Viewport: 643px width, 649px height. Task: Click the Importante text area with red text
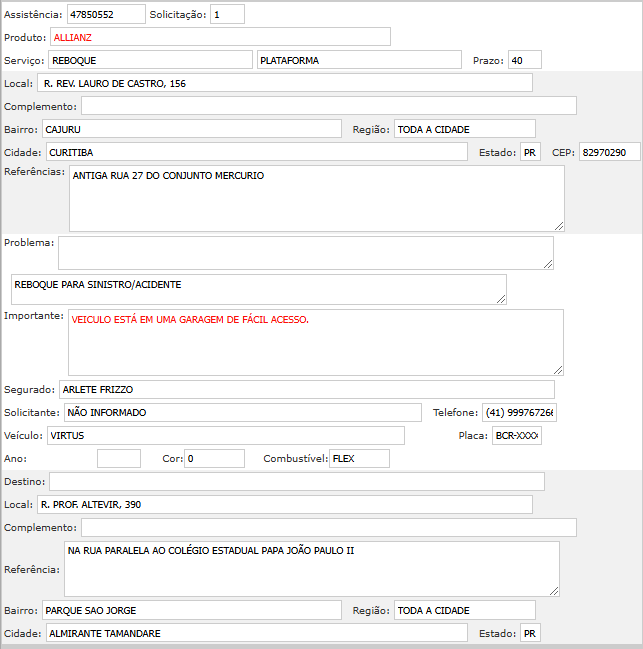315,342
